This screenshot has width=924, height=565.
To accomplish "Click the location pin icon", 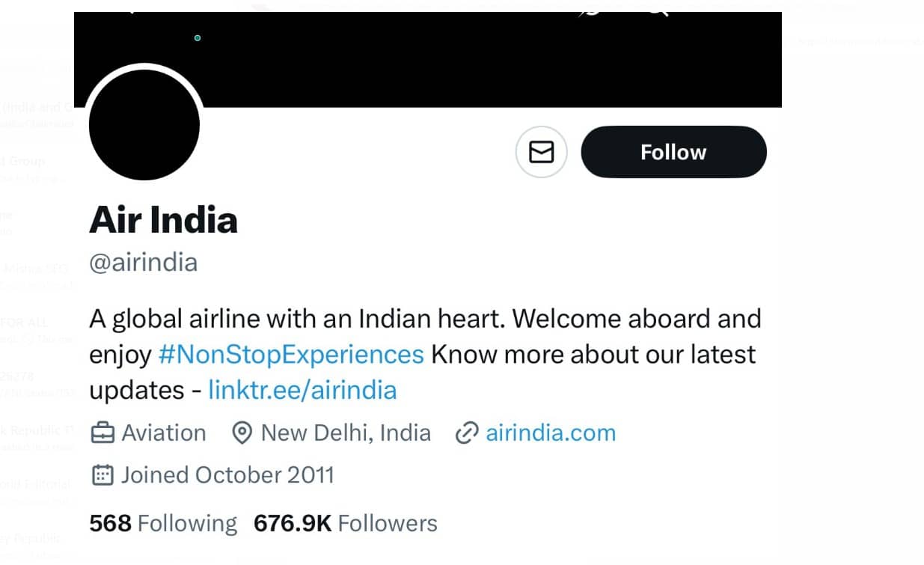I will pos(242,433).
